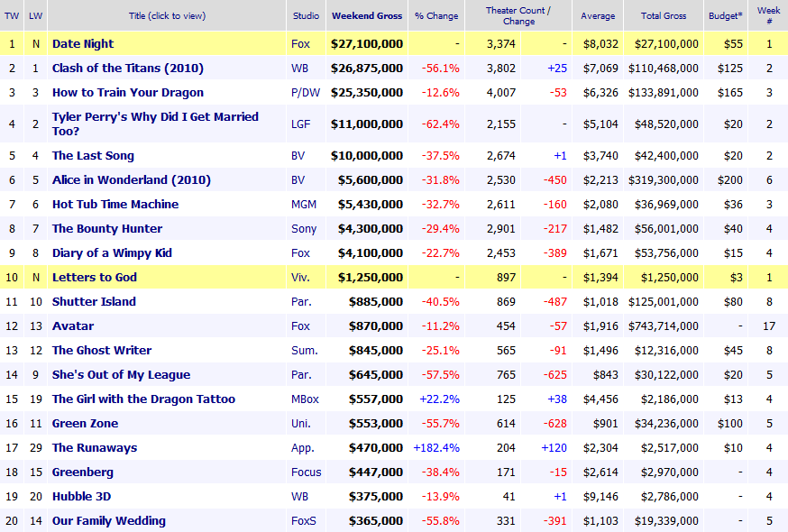Screen dimensions: 788x532
Task: Click BV studio in The Last Song row
Action: point(298,156)
